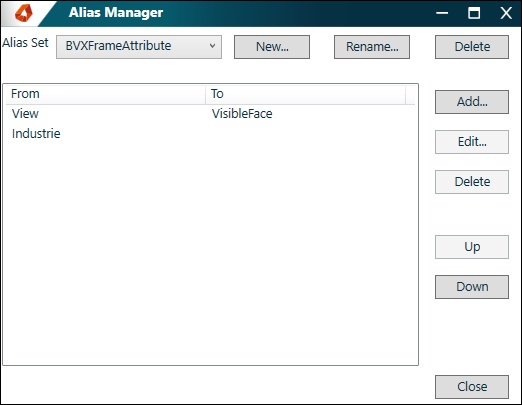Click the Delete button below Edit
The height and width of the screenshot is (405, 522).
click(472, 182)
